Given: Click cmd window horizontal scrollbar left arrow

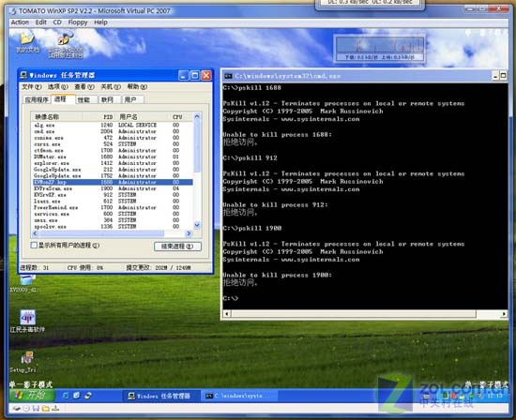Looking at the screenshot, I should [x=227, y=314].
